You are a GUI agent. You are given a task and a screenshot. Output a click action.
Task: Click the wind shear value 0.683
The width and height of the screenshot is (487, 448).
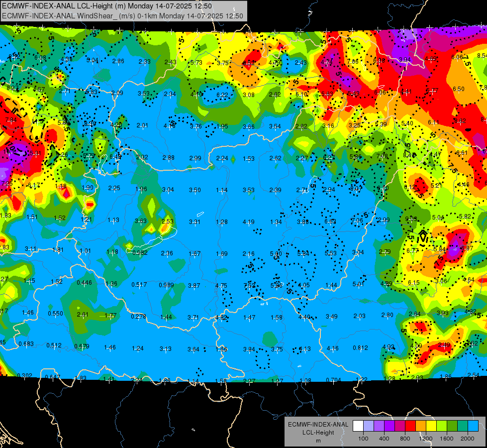tap(26, 344)
